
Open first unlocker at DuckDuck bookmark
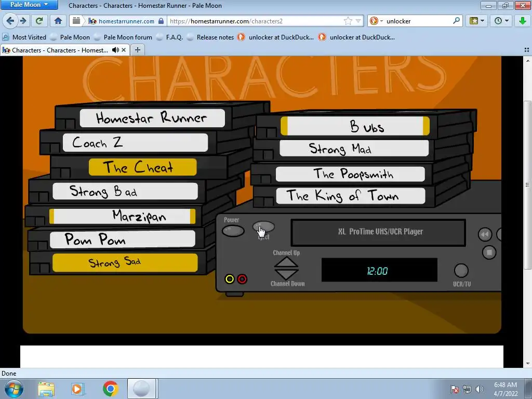[275, 37]
